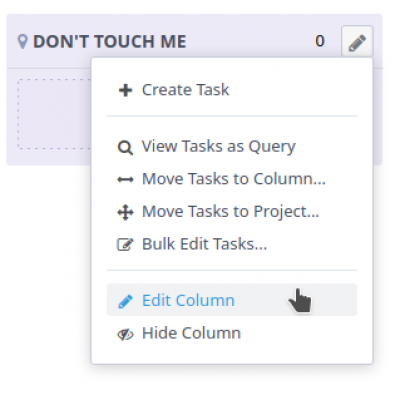Open View Tasks as Query
This screenshot has height=400, width=400.
pos(232,147)
